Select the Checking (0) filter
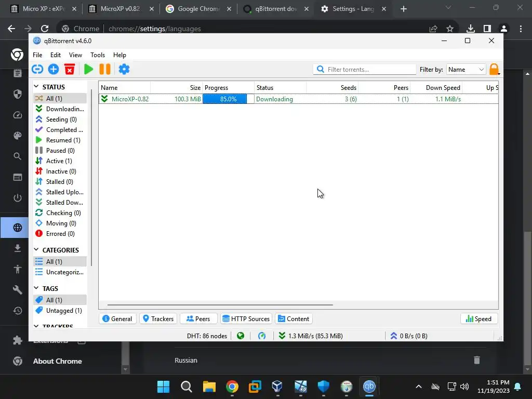This screenshot has width=532, height=399. pyautogui.click(x=60, y=213)
